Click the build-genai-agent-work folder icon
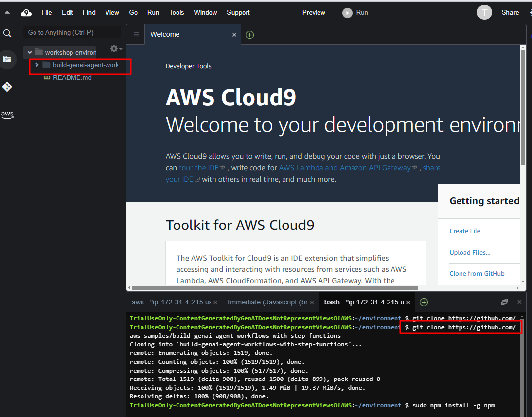Screen dimensions: 532x417 [x=46, y=65]
